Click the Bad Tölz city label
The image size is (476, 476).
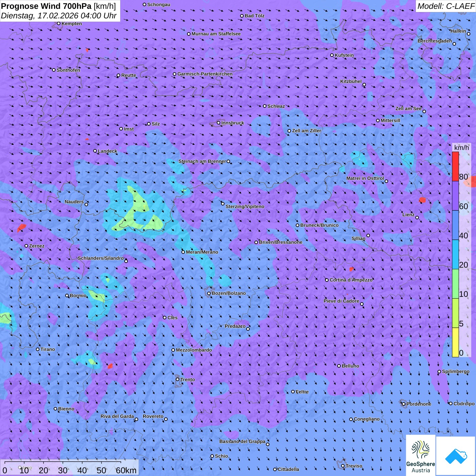[254, 16]
